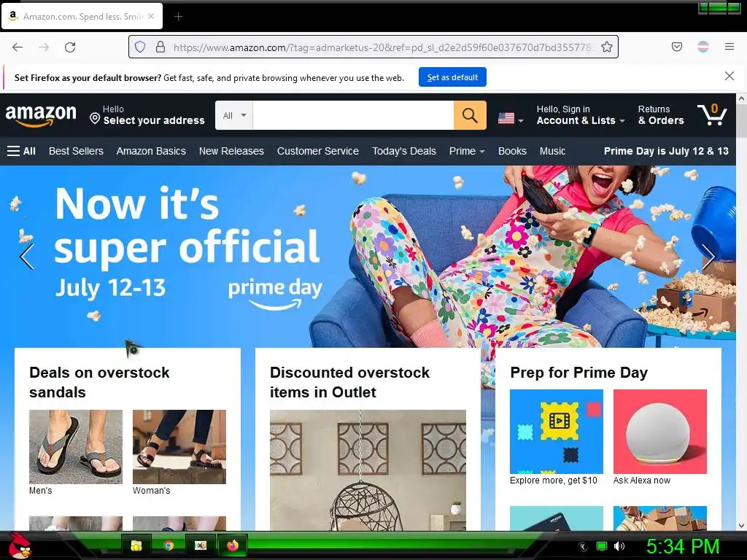Open Customer Service page
747x560 pixels.
tap(318, 152)
